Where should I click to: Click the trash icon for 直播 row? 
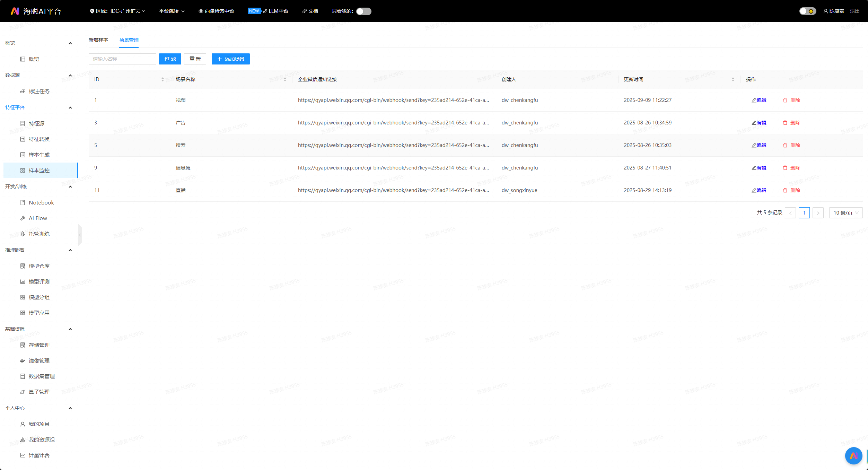click(785, 190)
